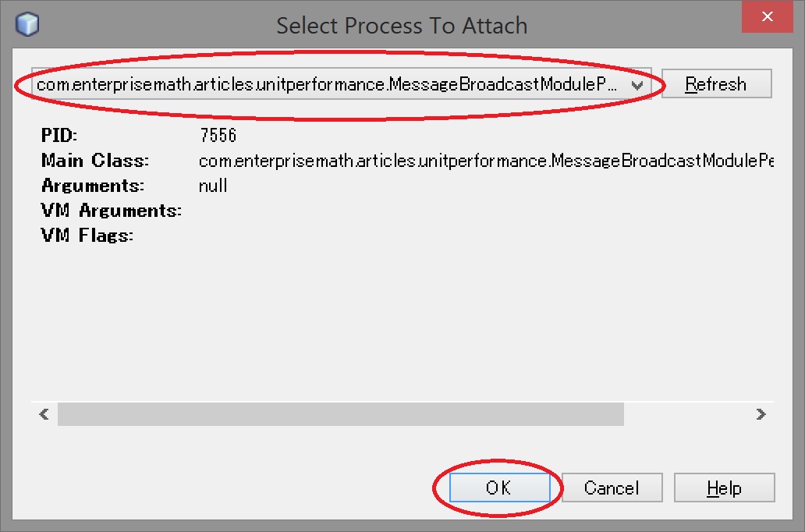Click the horizontal scrollbar right arrow
Viewport: 805px width, 532px height.
pos(761,414)
